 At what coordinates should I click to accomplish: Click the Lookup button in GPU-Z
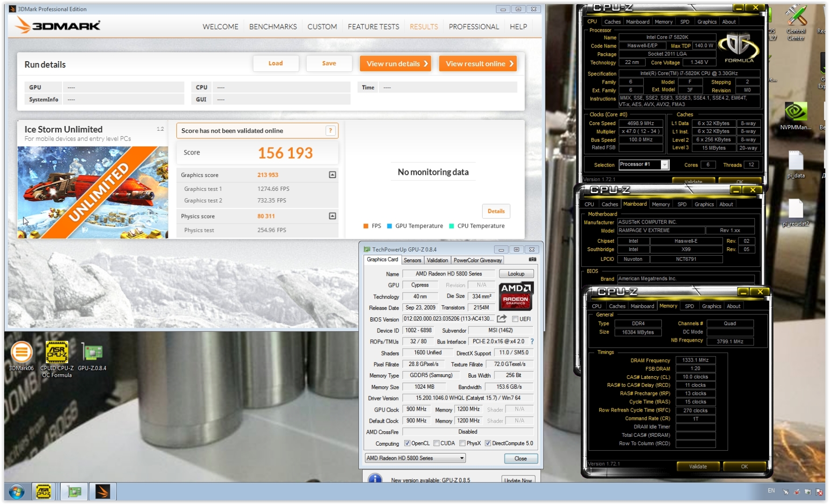tap(516, 274)
